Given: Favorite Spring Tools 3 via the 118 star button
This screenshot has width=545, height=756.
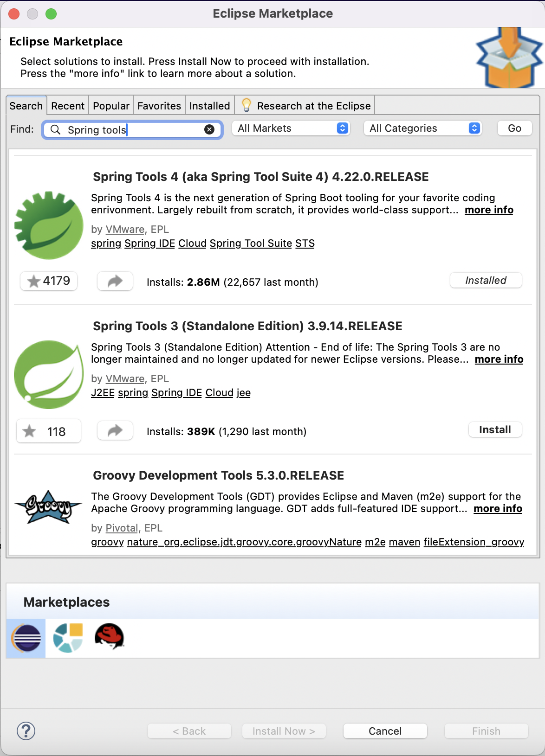Looking at the screenshot, I should coord(49,431).
